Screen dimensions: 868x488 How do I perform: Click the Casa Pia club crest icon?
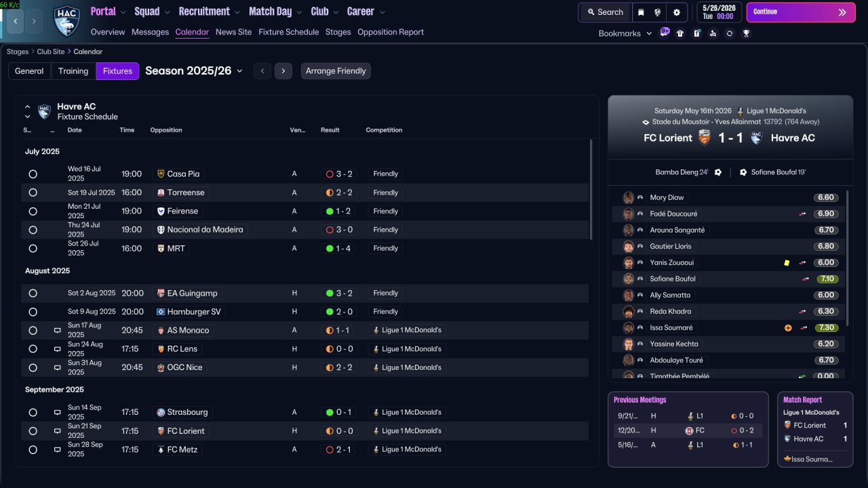point(161,174)
